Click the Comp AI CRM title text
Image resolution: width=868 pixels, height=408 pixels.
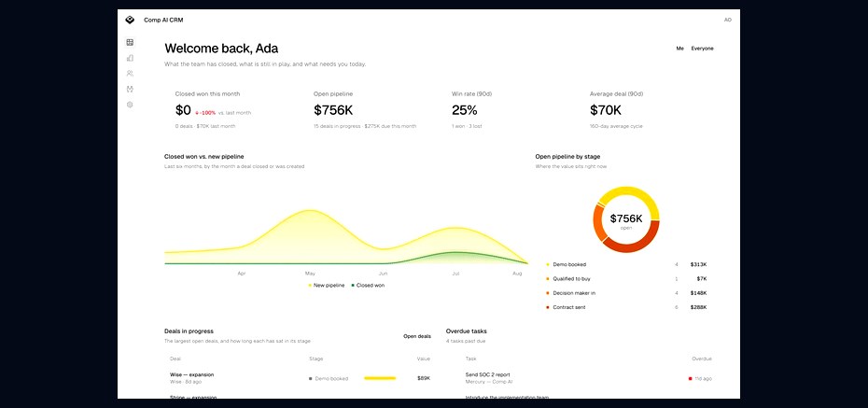point(163,20)
